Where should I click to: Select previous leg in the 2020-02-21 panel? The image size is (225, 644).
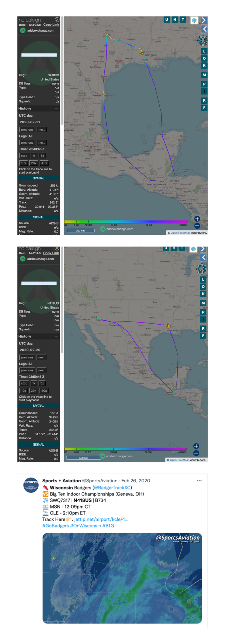(x=27, y=143)
